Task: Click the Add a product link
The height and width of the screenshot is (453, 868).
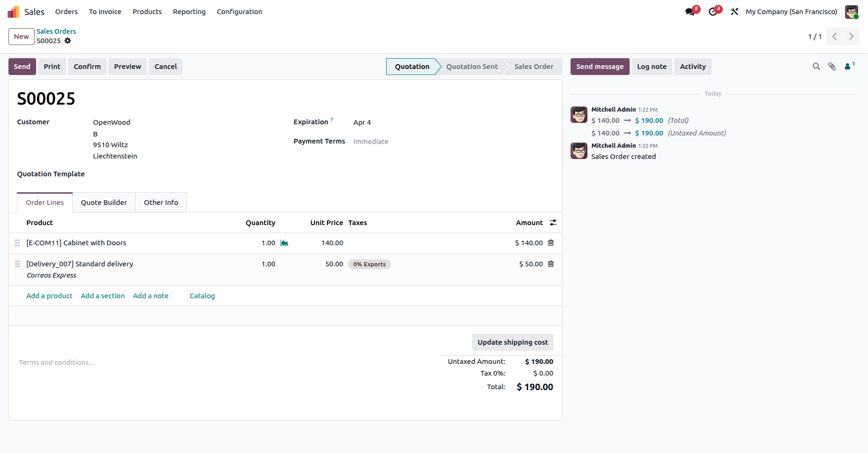Action: 49,296
